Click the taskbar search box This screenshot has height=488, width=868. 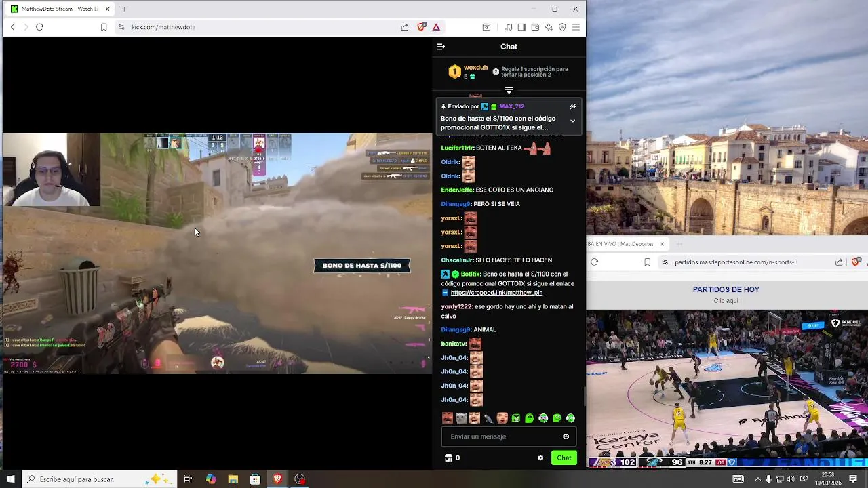100,479
